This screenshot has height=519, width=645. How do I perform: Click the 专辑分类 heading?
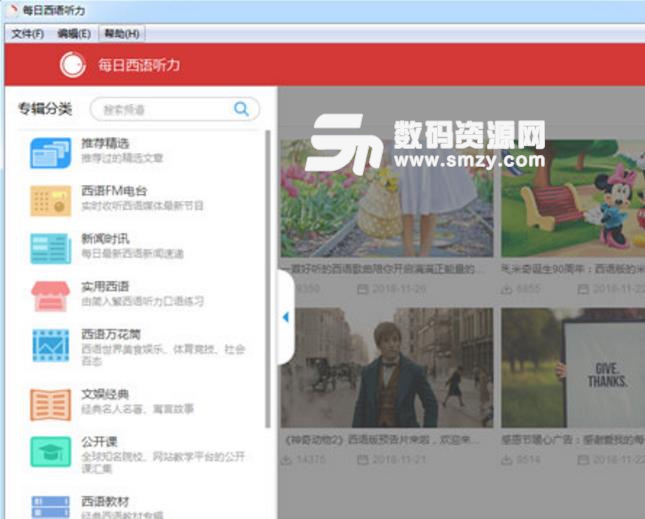click(45, 109)
